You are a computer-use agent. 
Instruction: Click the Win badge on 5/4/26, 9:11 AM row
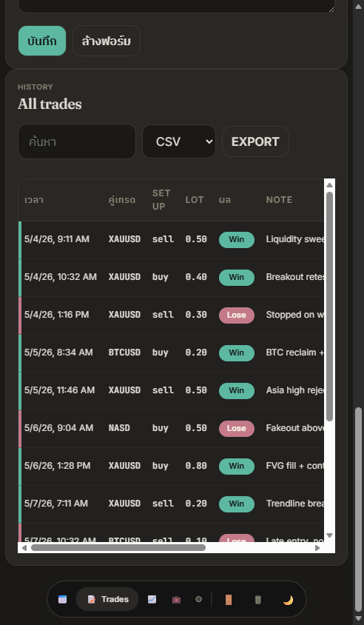click(237, 239)
